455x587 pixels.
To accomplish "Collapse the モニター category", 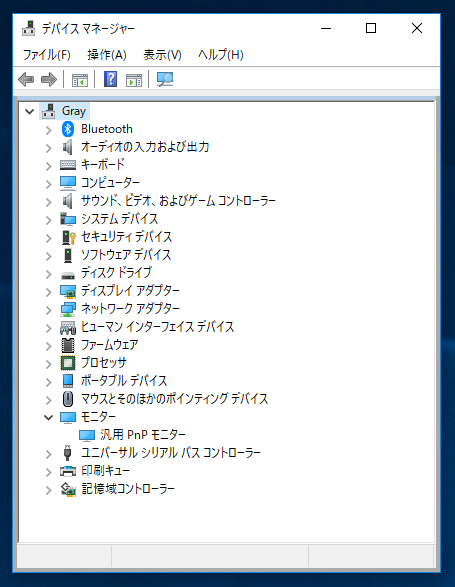I will pos(48,417).
